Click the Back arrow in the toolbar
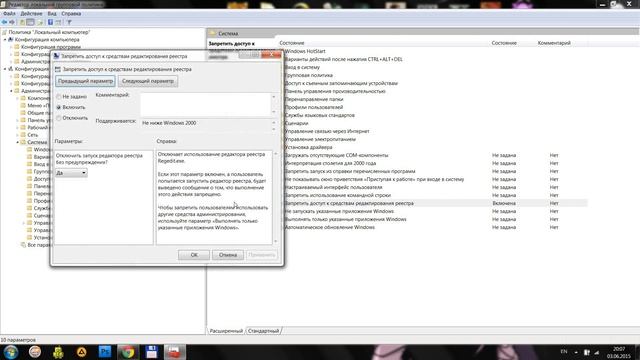Image resolution: width=640 pixels, height=360 pixels. pos(4,22)
